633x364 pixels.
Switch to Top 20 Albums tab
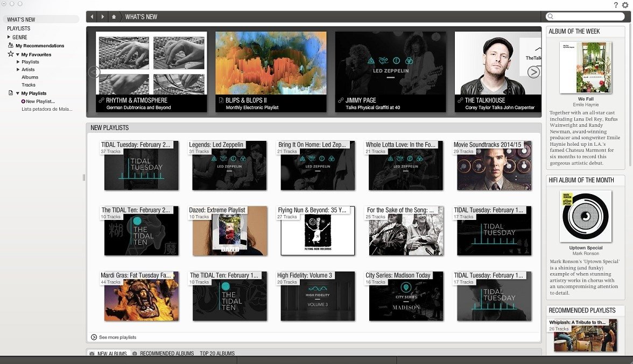pos(217,354)
